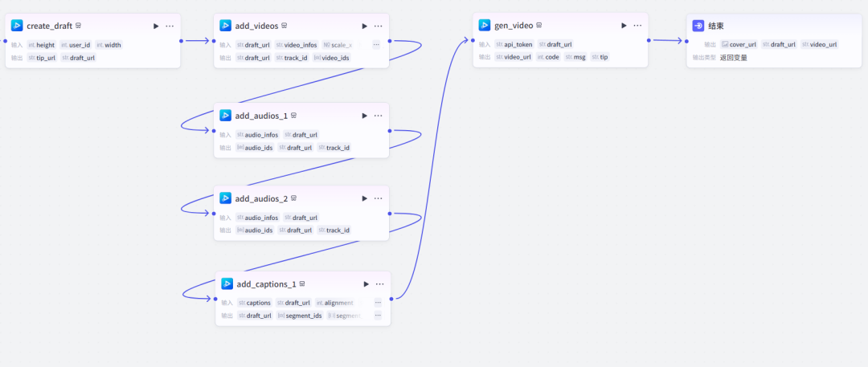
Task: Click the add_captions_1 node plugin icon
Action: tap(227, 284)
